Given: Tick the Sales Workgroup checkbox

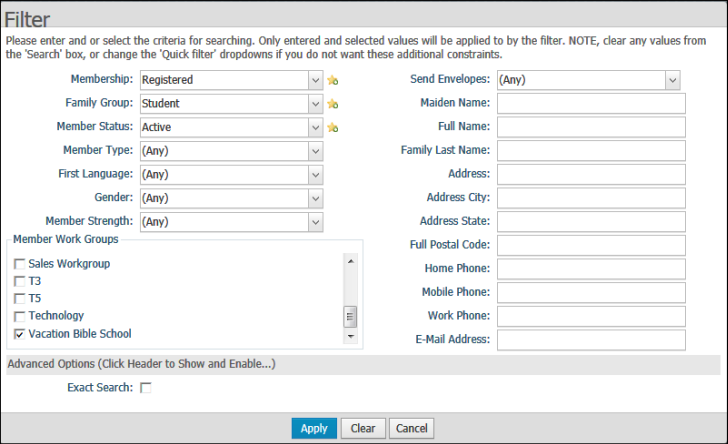Looking at the screenshot, I should click(x=20, y=264).
